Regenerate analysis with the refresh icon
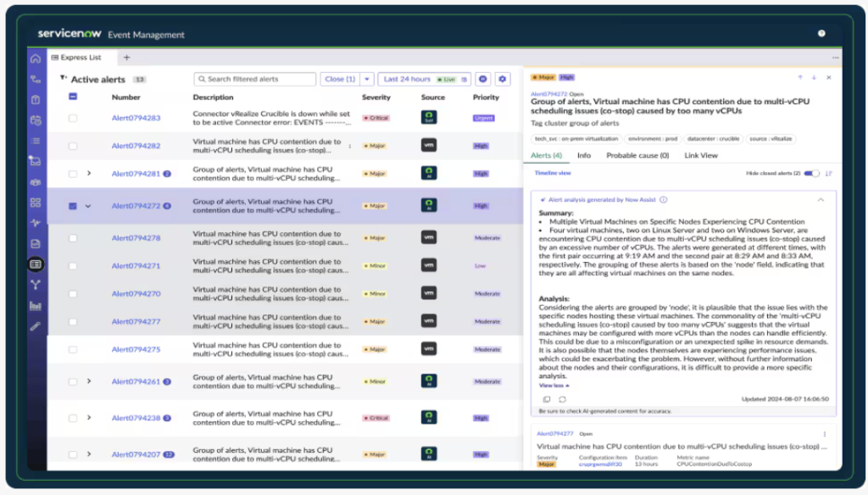Image resolution: width=868 pixels, height=495 pixels. click(x=563, y=399)
